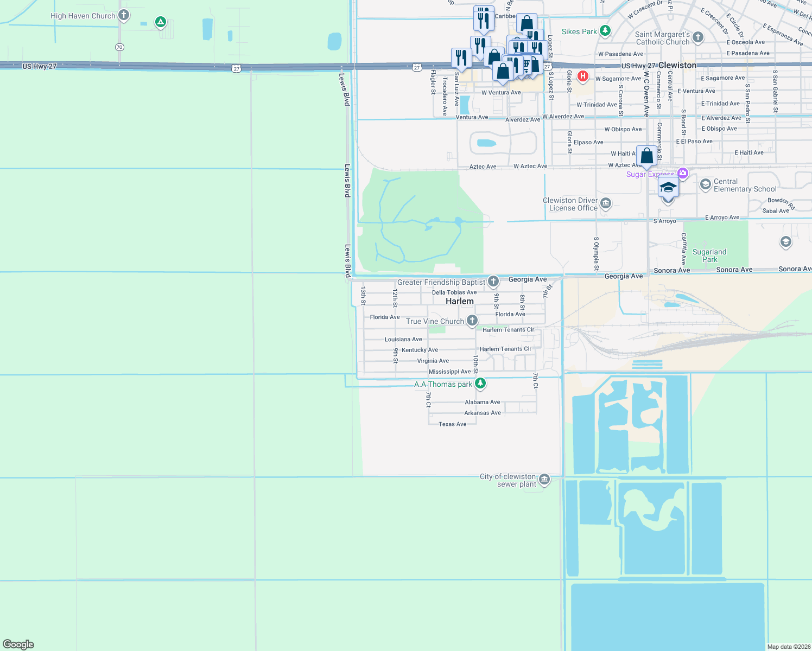Open the Saint Margaret's Catholic Church marker
This screenshot has height=651, width=812.
click(x=698, y=37)
